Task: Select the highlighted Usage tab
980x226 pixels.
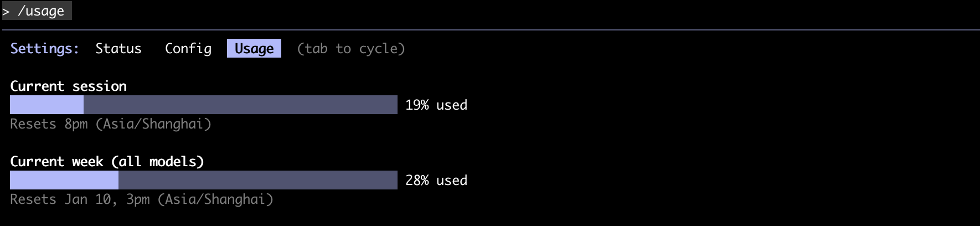Action: tap(254, 48)
